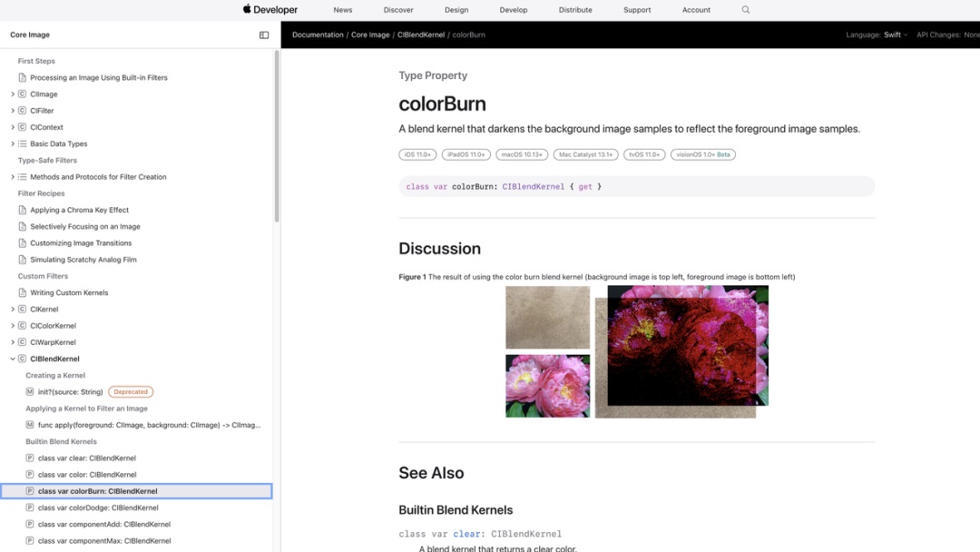Collapse the CIBlendKernel section
Viewport: 980px width, 552px height.
13,360
